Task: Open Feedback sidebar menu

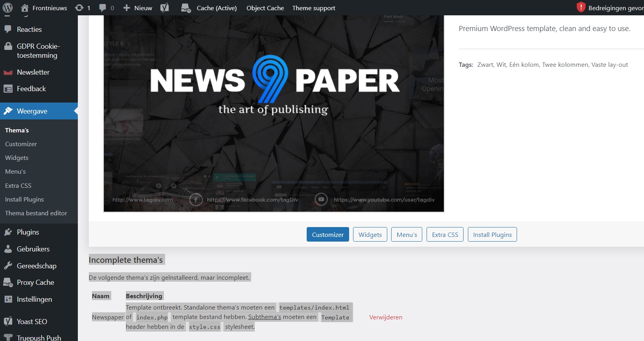Action: (31, 89)
